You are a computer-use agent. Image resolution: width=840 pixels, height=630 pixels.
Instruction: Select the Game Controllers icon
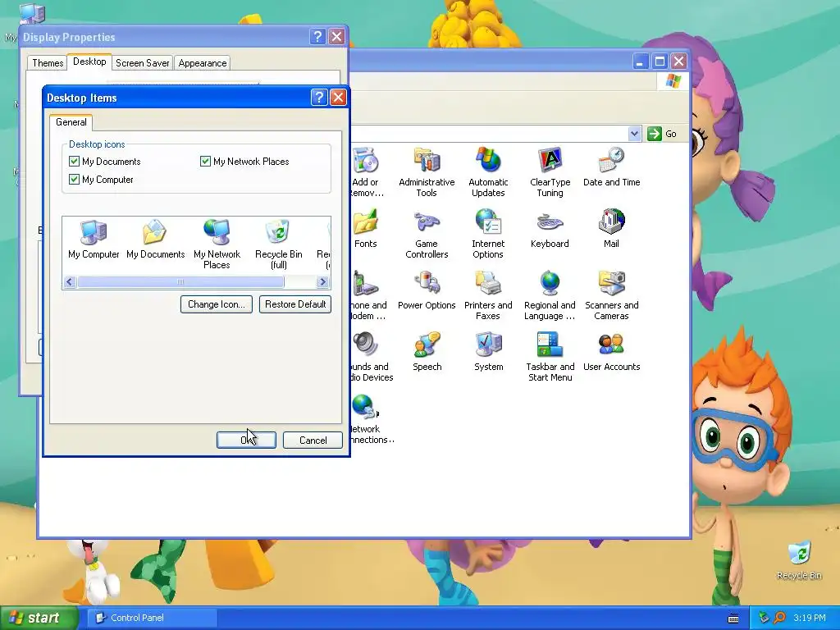click(427, 234)
